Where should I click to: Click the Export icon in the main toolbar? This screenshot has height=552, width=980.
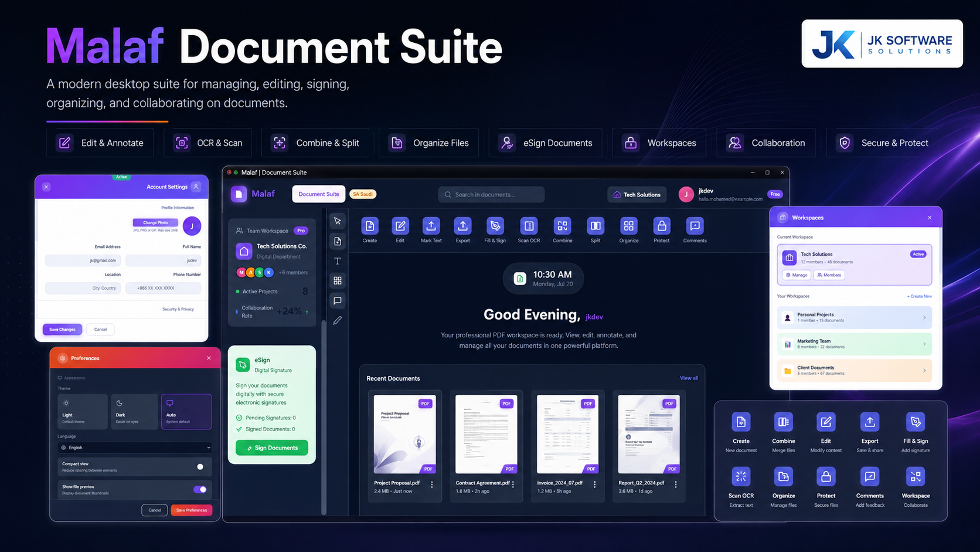point(462,226)
